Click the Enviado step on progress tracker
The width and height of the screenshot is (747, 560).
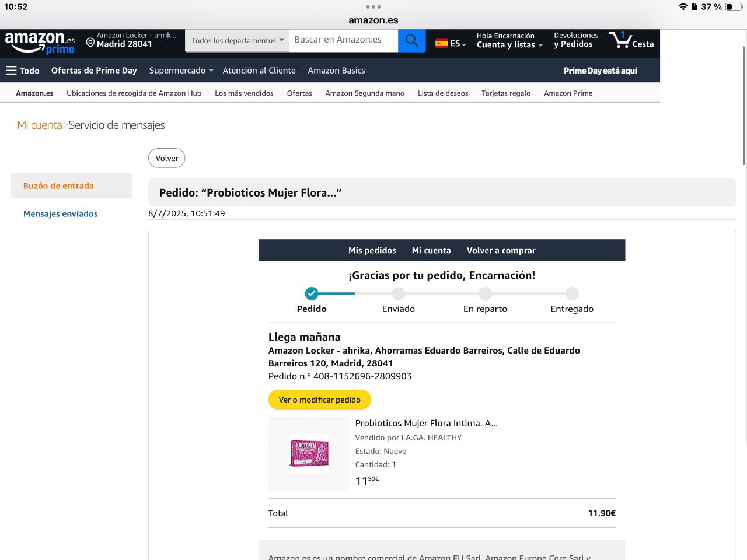tap(398, 294)
